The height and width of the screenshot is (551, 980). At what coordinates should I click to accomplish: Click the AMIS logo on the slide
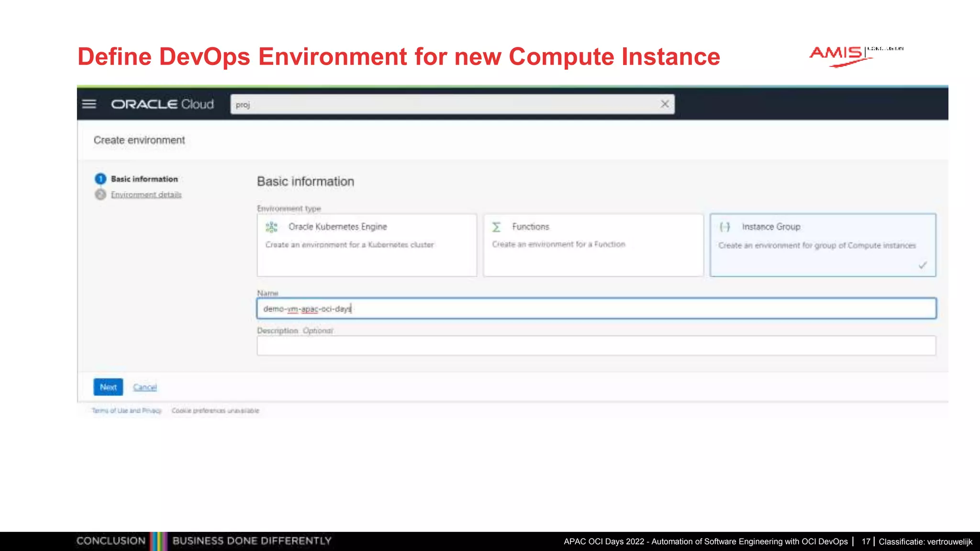click(x=856, y=56)
